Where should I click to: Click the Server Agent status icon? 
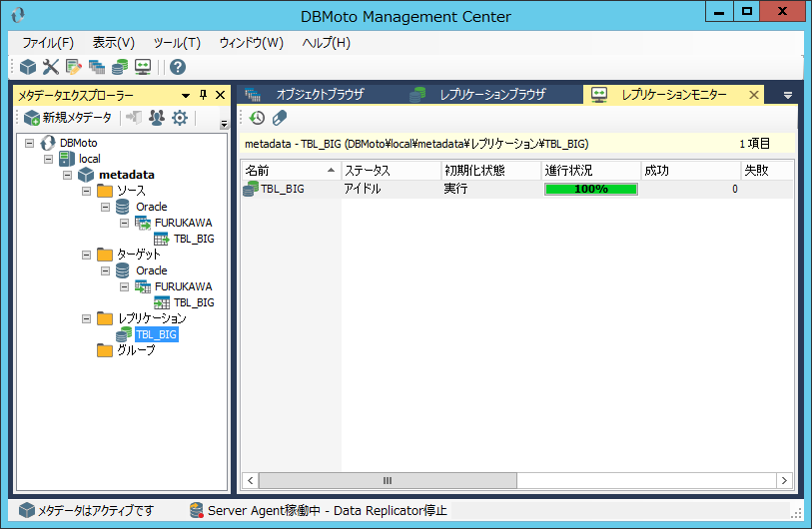pyautogui.click(x=197, y=510)
